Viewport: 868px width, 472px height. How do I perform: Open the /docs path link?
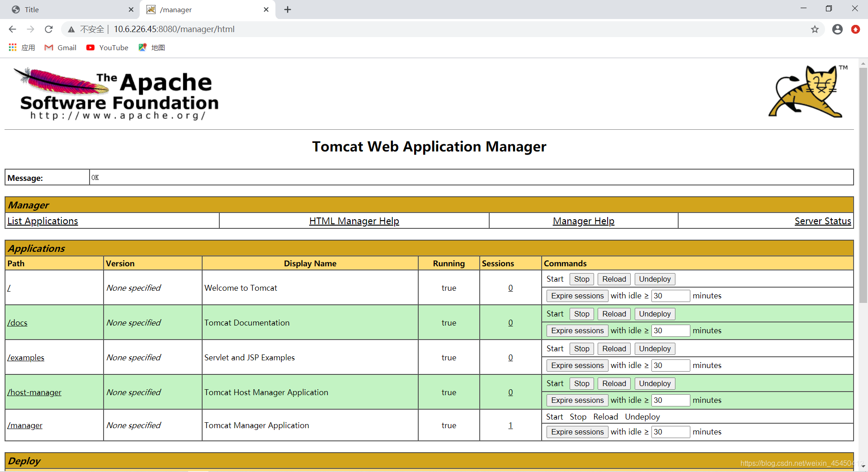coord(17,323)
